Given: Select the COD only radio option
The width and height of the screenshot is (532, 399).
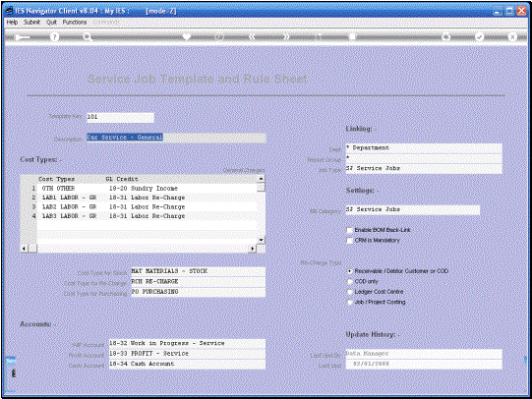Looking at the screenshot, I should coord(350,281).
